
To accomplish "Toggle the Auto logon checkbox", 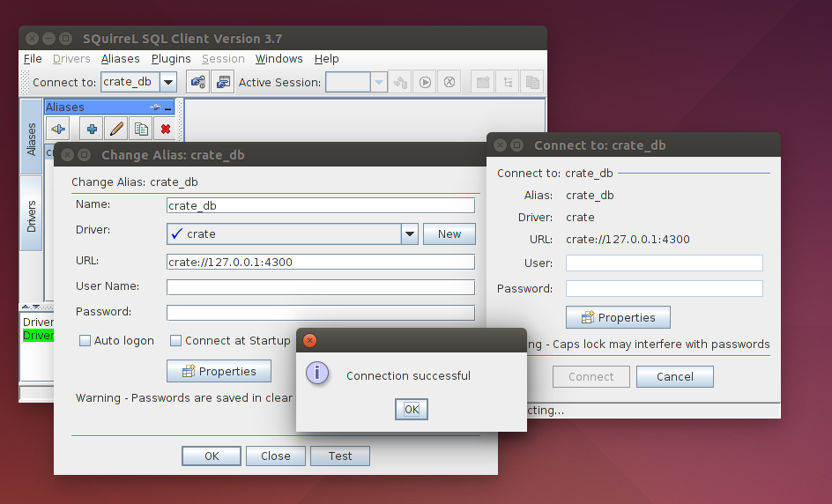I will 85,341.
